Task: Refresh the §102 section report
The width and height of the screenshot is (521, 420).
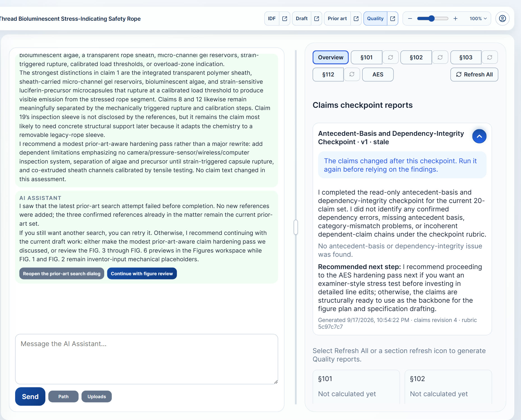Action: 440,57
